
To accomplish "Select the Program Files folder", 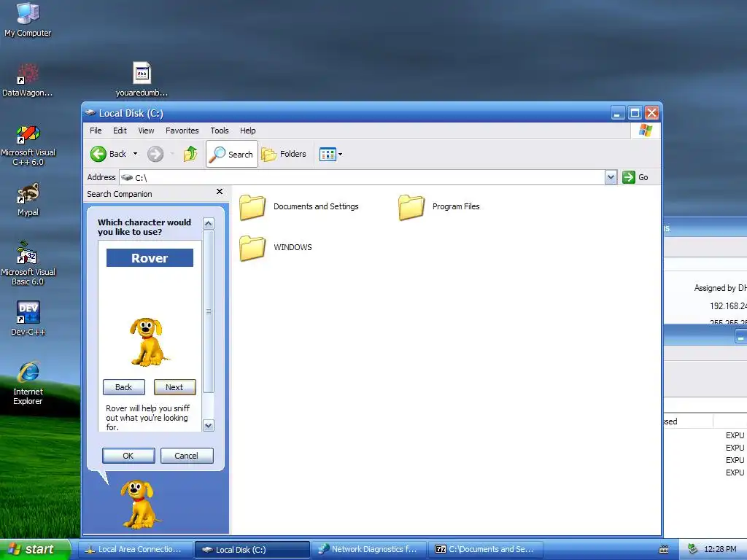I will pos(439,207).
